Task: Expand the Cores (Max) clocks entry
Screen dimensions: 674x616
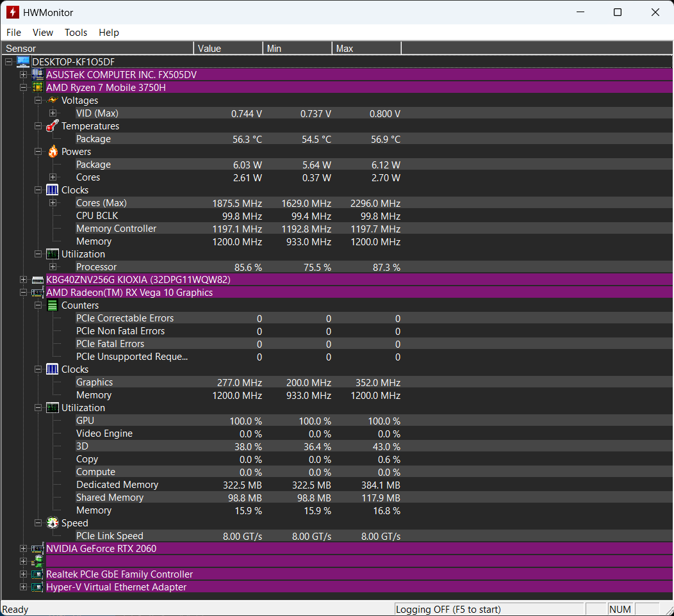Action: (53, 203)
